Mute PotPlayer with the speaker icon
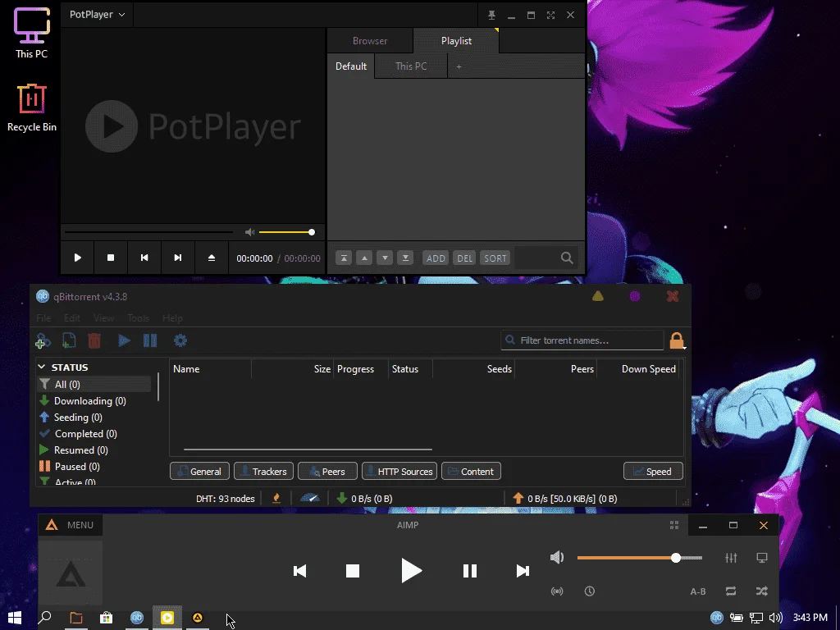The height and width of the screenshot is (630, 840). (x=249, y=232)
